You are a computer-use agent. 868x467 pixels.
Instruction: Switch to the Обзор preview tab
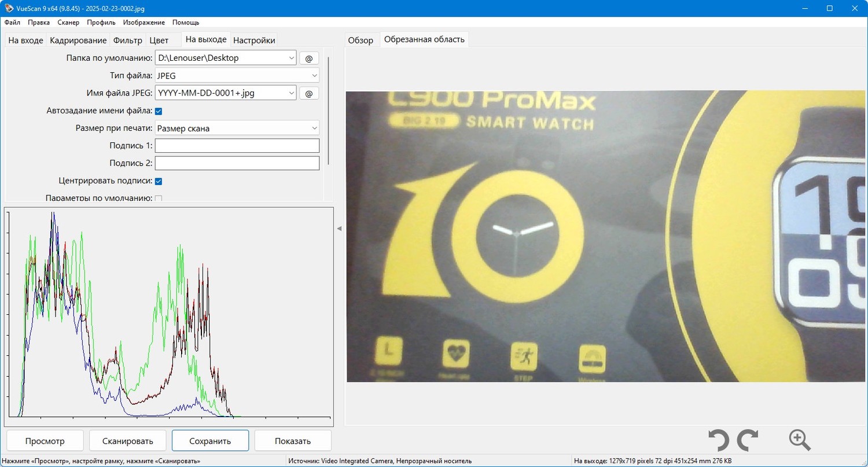coord(361,41)
